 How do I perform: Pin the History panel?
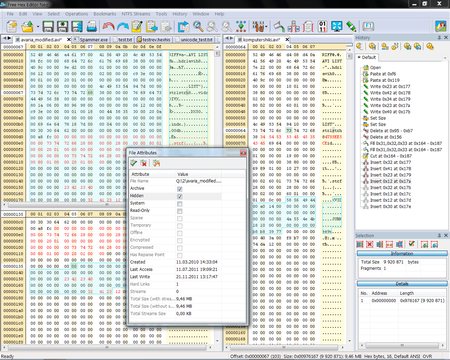(x=439, y=37)
